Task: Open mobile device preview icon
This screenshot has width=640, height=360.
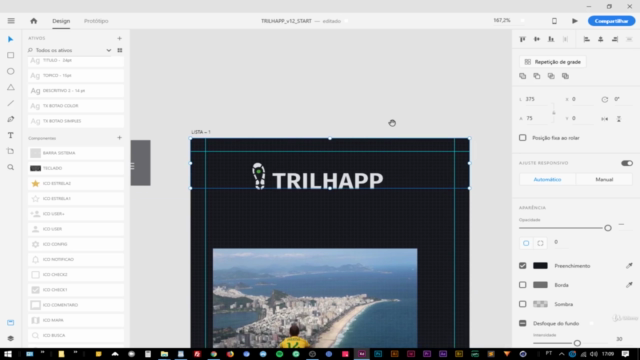Action: (554, 21)
